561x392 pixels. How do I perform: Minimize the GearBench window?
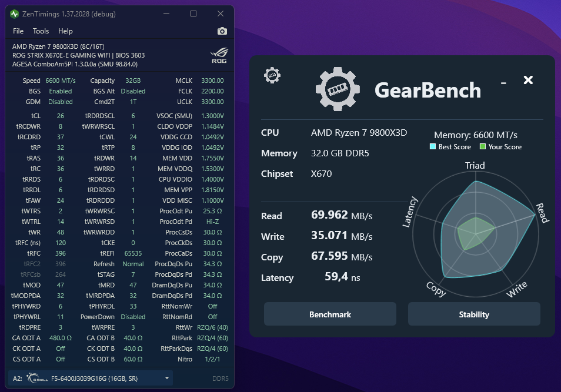(503, 83)
